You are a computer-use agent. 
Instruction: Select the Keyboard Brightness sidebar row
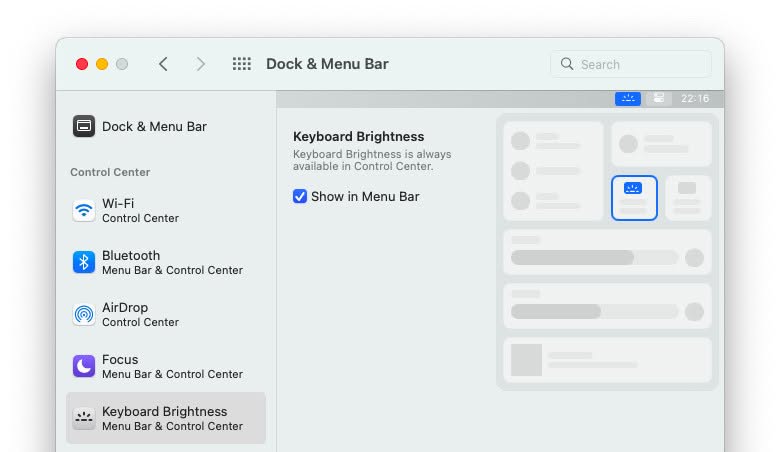pos(166,418)
